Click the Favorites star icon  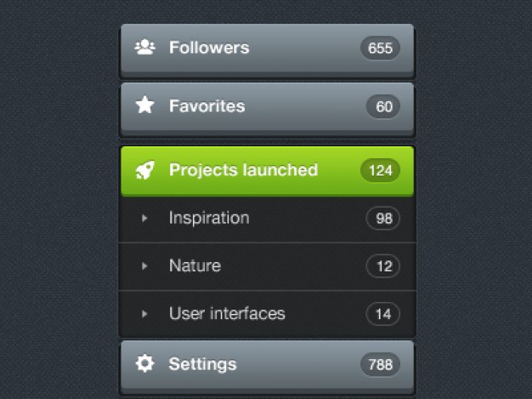click(144, 105)
